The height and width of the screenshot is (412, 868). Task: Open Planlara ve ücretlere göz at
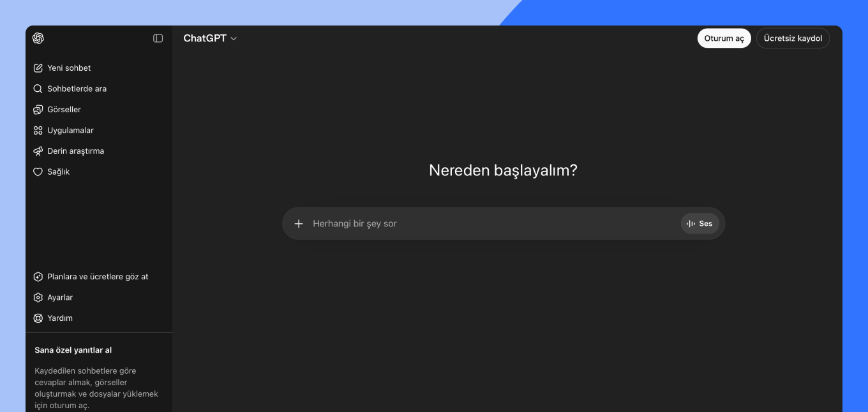97,277
